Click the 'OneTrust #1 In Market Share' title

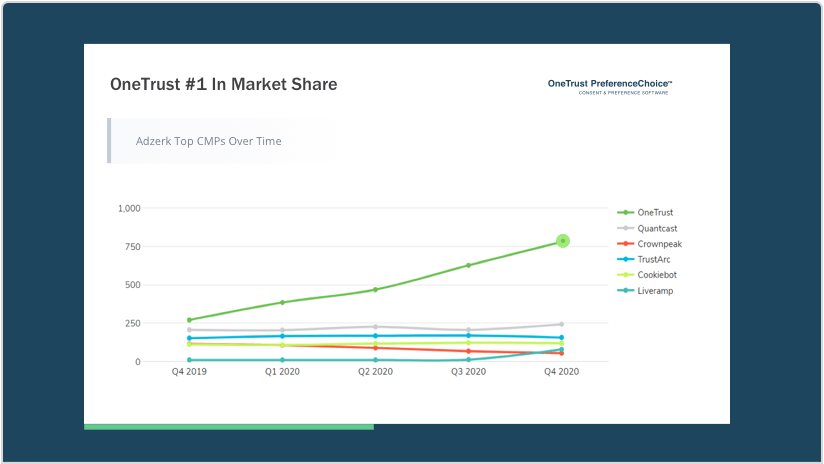pyautogui.click(x=223, y=84)
